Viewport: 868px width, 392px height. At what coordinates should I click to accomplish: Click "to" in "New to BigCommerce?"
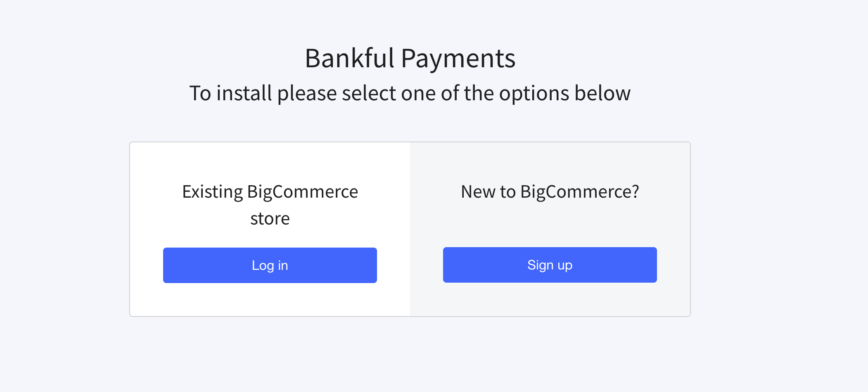[x=508, y=192]
